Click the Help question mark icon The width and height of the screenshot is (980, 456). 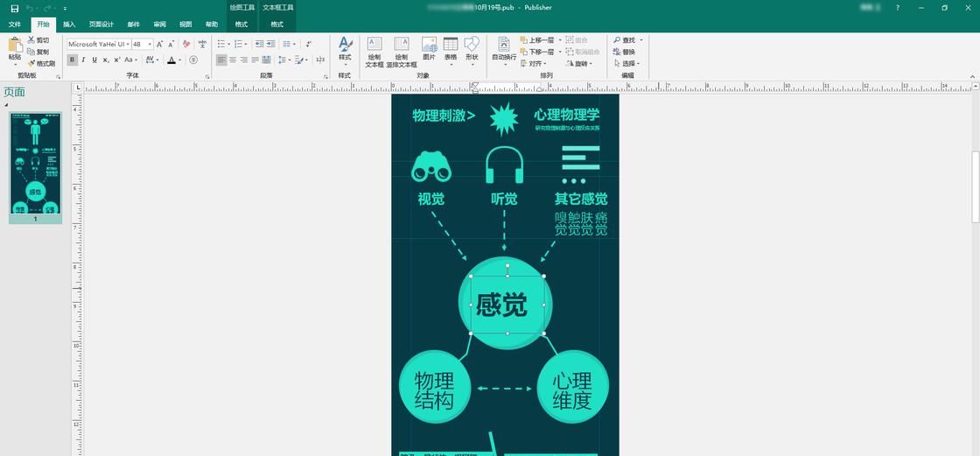point(898,8)
